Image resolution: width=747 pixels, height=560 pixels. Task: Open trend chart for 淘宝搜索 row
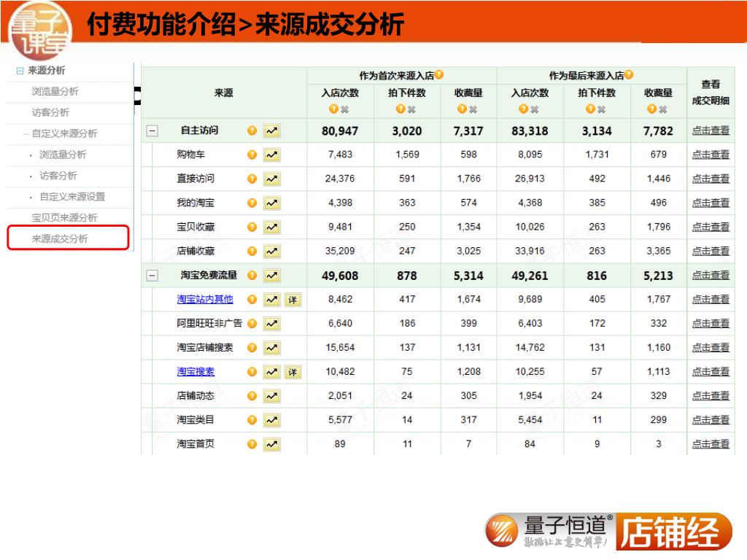point(271,372)
